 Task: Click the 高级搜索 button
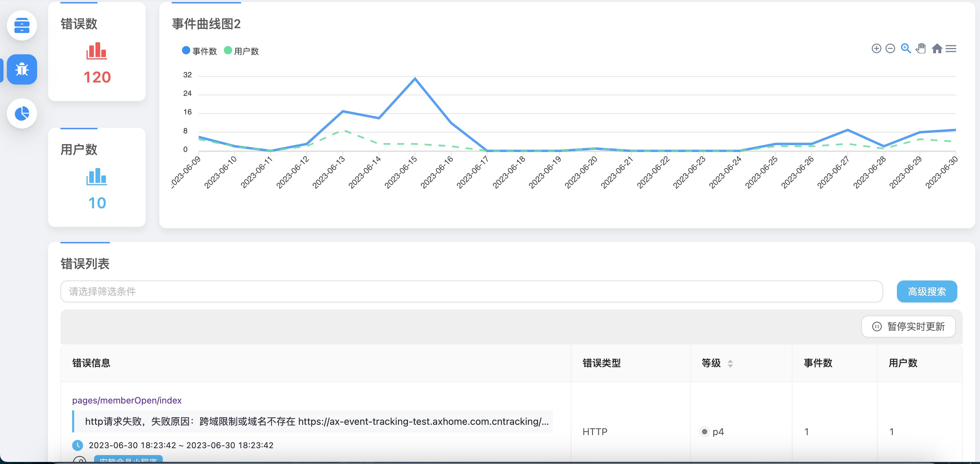tap(927, 291)
